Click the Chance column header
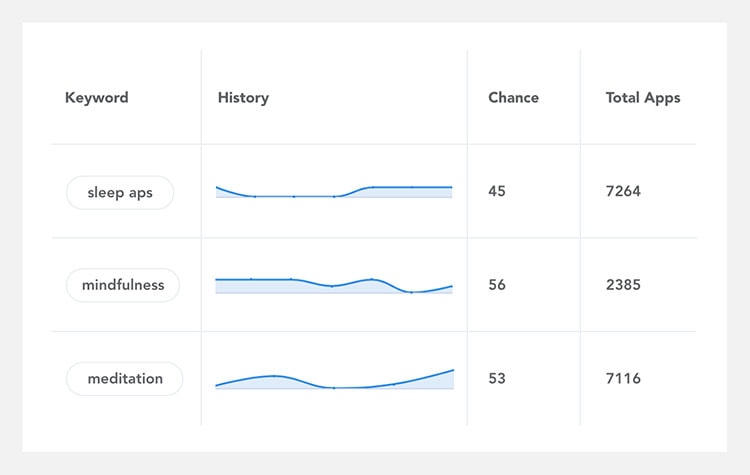The height and width of the screenshot is (475, 750). 513,98
